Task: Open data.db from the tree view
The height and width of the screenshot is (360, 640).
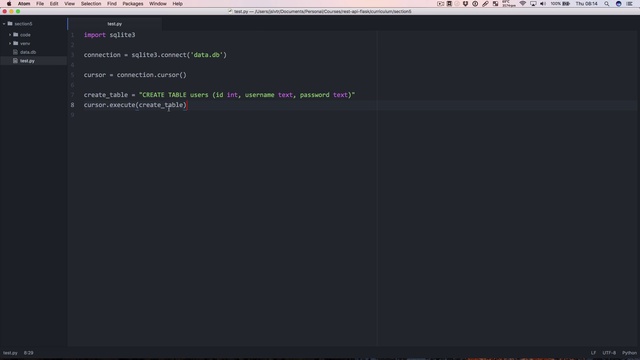Action: (x=28, y=52)
